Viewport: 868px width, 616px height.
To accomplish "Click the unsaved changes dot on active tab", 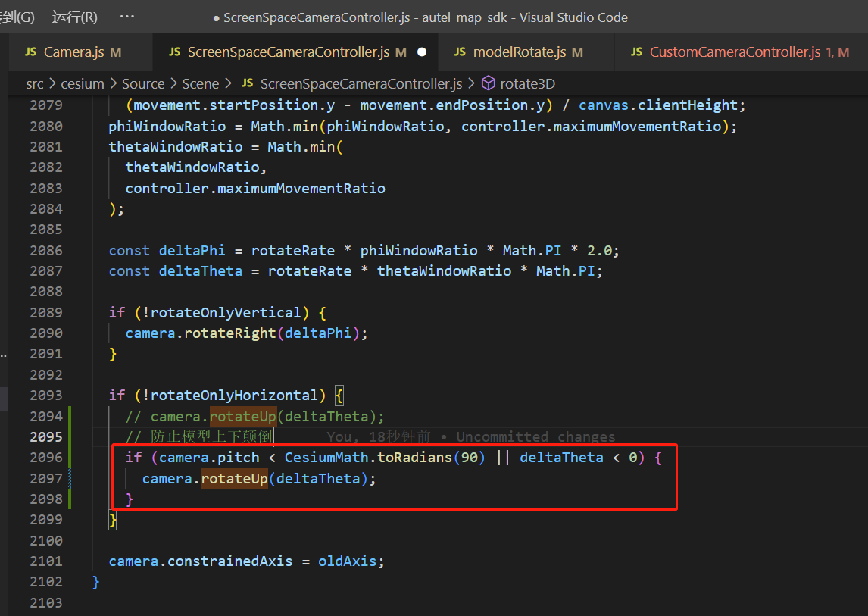I will click(423, 52).
